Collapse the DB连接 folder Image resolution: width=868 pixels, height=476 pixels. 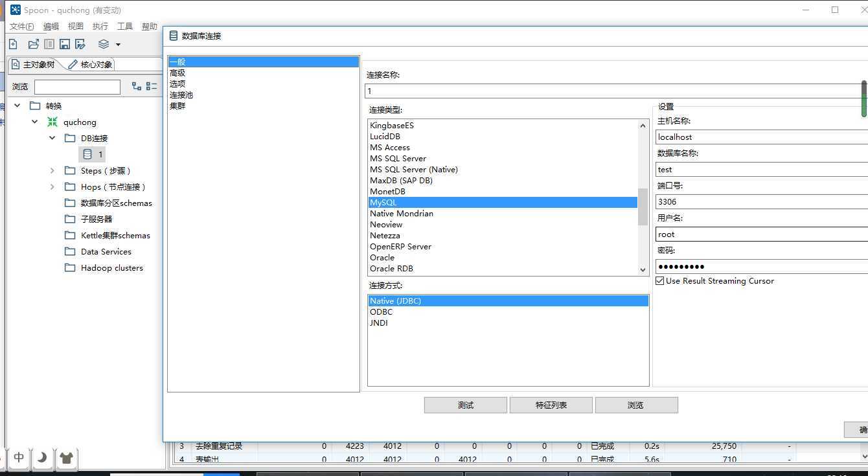coord(52,138)
